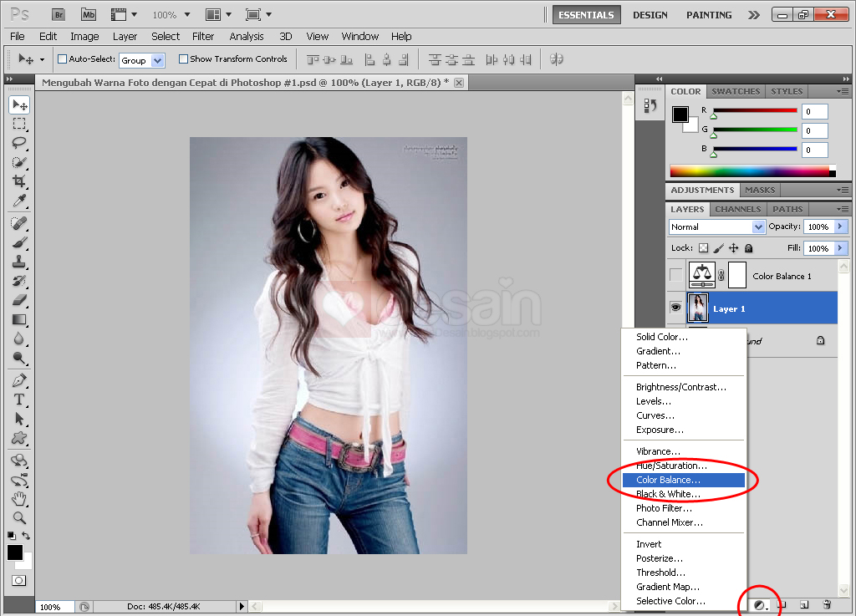856x616 pixels.
Task: Switch to the Swatches tab
Action: (736, 91)
